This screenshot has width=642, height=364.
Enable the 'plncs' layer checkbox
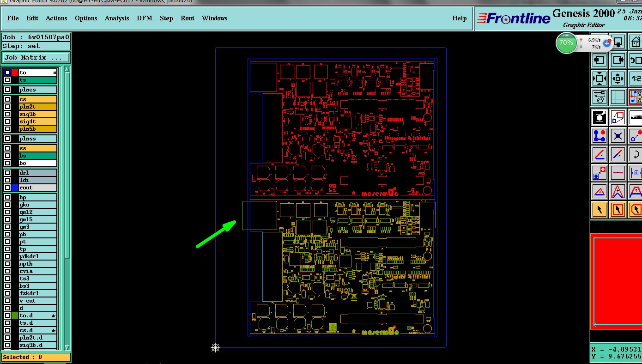pyautogui.click(x=7, y=90)
